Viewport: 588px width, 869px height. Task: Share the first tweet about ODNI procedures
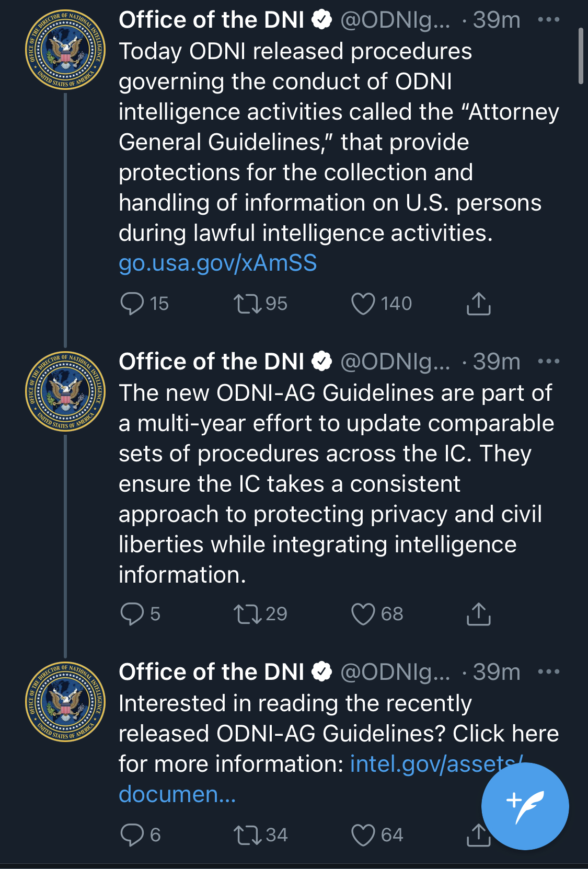[x=478, y=304]
